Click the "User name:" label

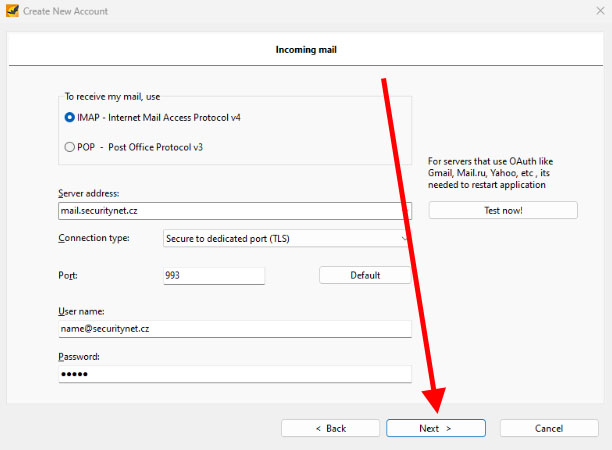[x=82, y=312]
